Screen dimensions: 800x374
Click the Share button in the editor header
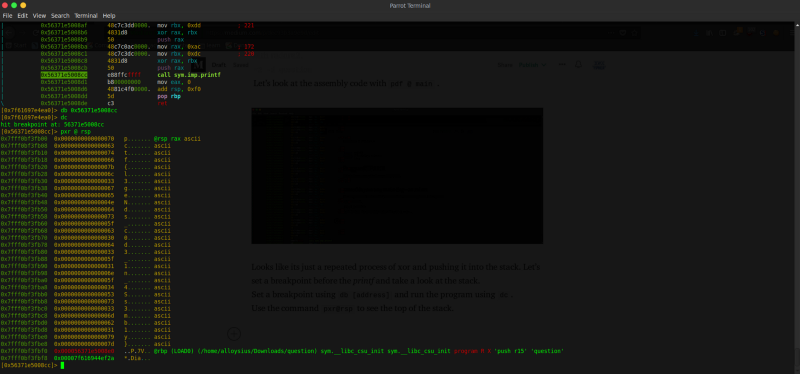point(505,65)
